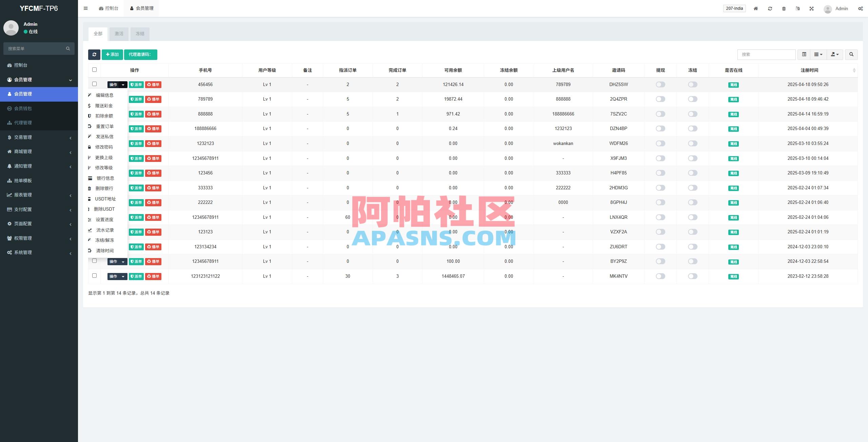Open the columns dropdown above the table

pos(818,54)
